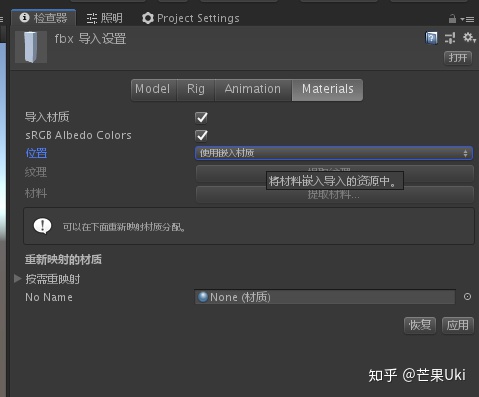Viewport: 479px width, 397px height.
Task: Click the 提取材料 button
Action: tap(335, 194)
